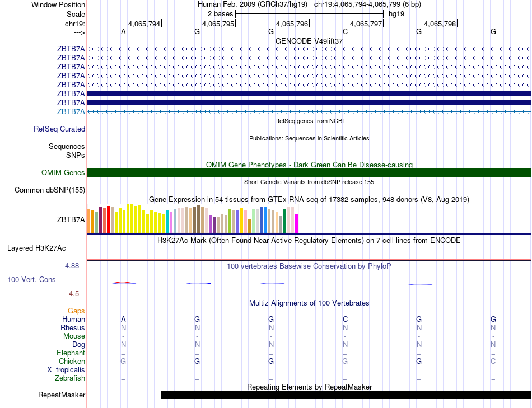
Task: Open the 100 Vert. Cons track label
Action: [x=31, y=279]
